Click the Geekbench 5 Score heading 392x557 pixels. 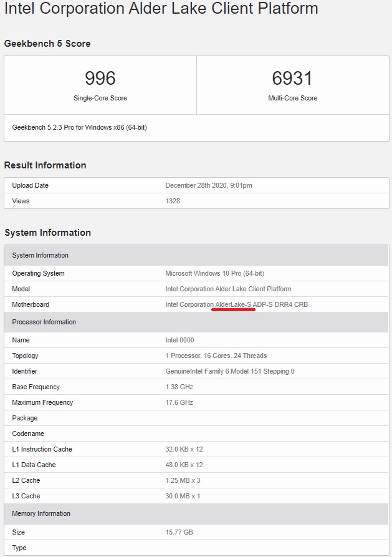(x=47, y=44)
